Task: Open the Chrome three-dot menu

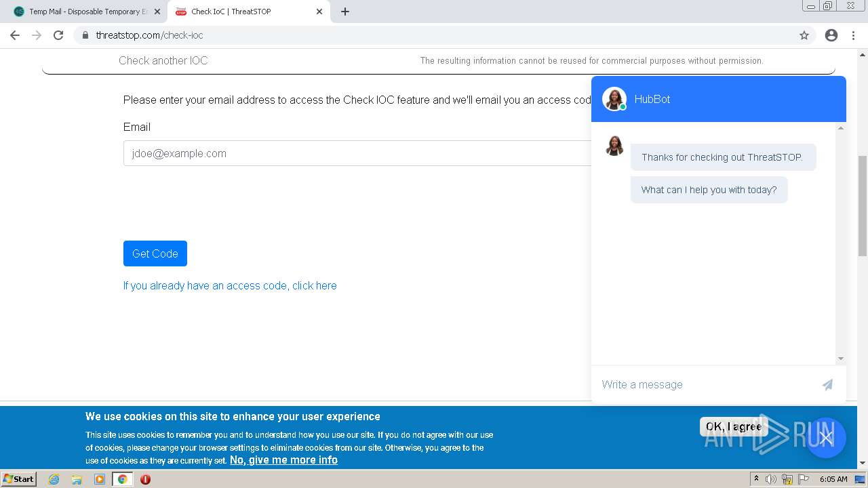Action: point(853,35)
